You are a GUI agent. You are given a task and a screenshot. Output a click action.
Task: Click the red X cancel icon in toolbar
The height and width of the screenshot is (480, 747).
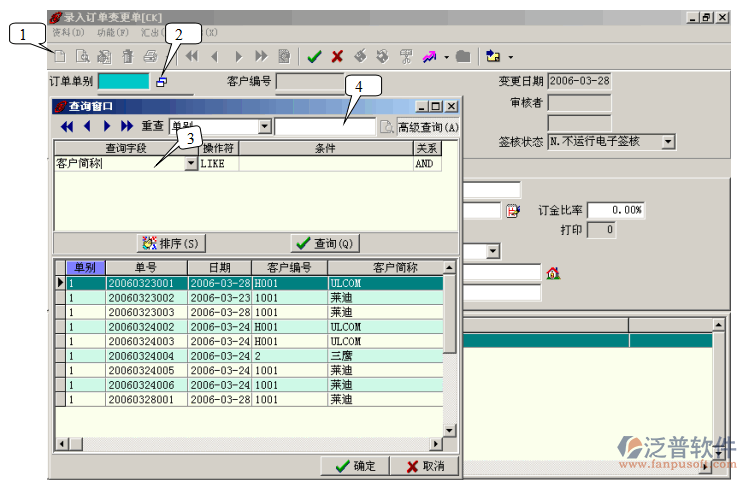pyautogui.click(x=337, y=57)
